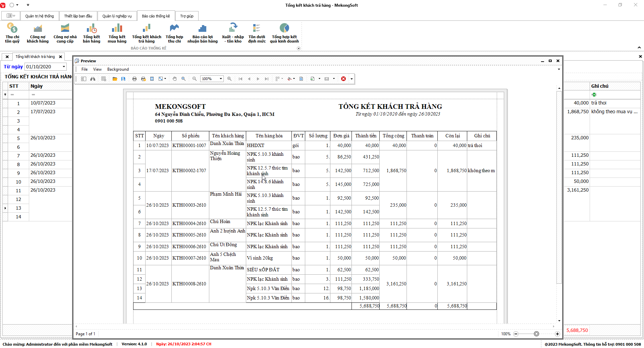Click the Save icon in Preview toolbar
This screenshot has height=348, width=644.
click(123, 79)
